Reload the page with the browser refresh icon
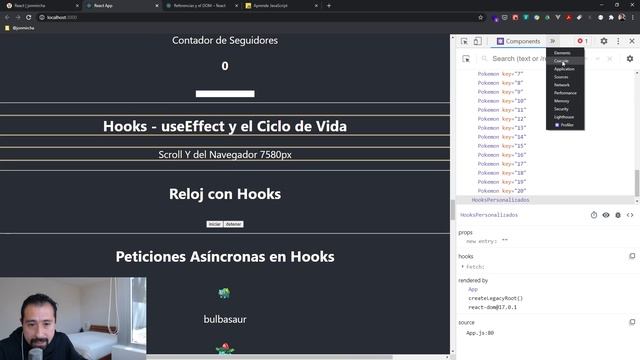 29,17
